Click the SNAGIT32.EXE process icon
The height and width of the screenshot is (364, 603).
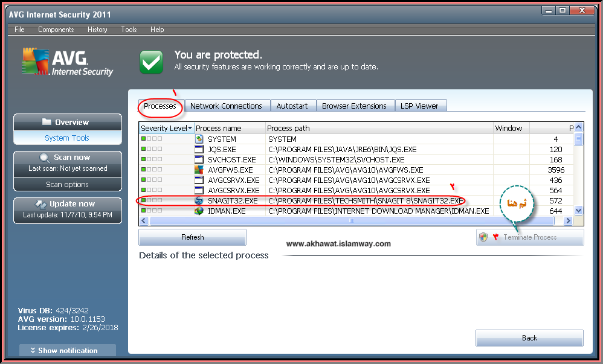[199, 200]
